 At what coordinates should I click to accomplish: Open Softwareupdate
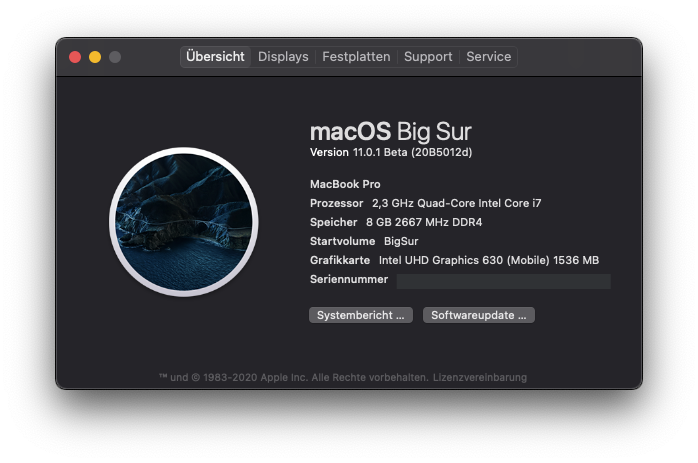479,315
